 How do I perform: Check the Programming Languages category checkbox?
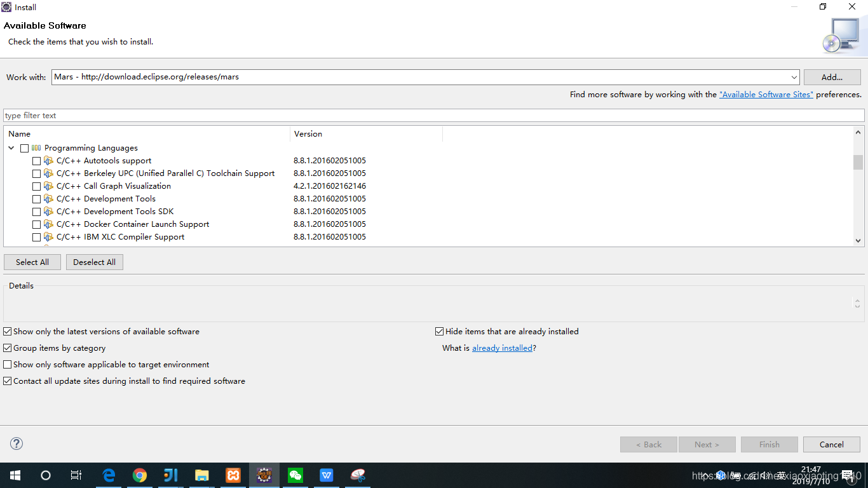click(24, 148)
